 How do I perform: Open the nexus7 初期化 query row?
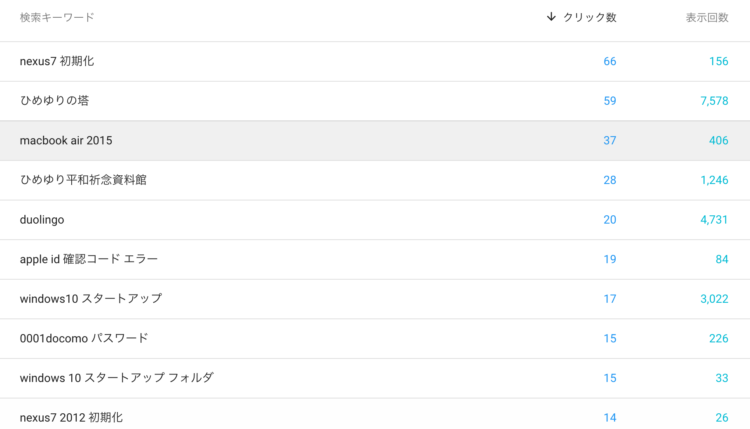point(375,61)
